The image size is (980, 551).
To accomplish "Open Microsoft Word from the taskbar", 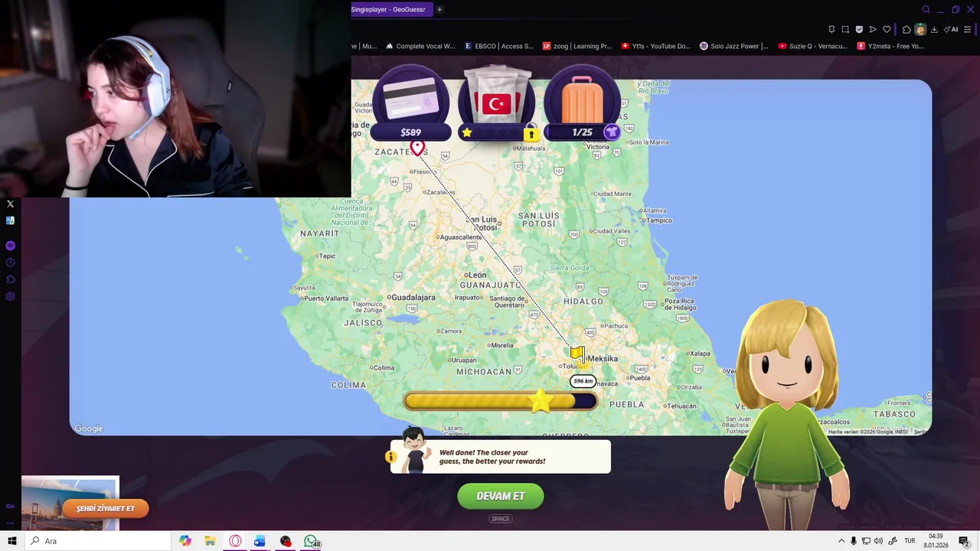I will pos(260,541).
